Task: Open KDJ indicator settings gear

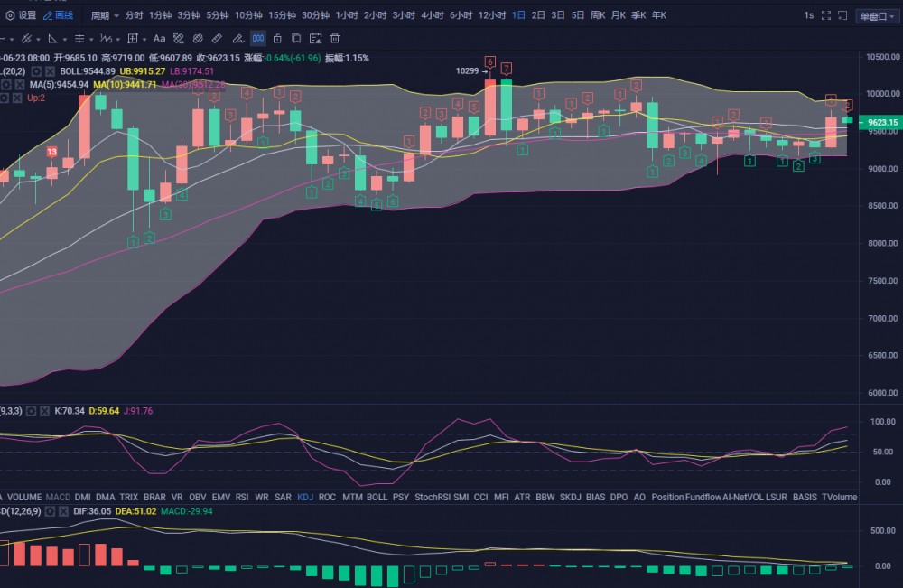Action: [31, 411]
